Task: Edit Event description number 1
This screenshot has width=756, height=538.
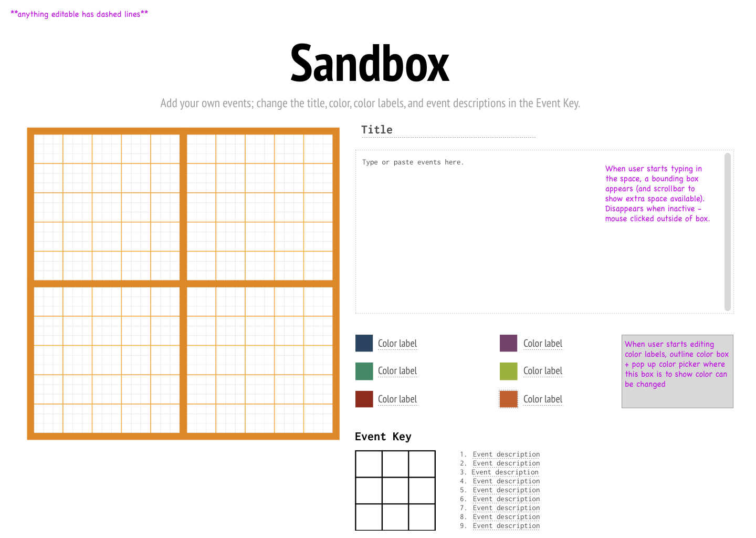Action: coord(506,454)
